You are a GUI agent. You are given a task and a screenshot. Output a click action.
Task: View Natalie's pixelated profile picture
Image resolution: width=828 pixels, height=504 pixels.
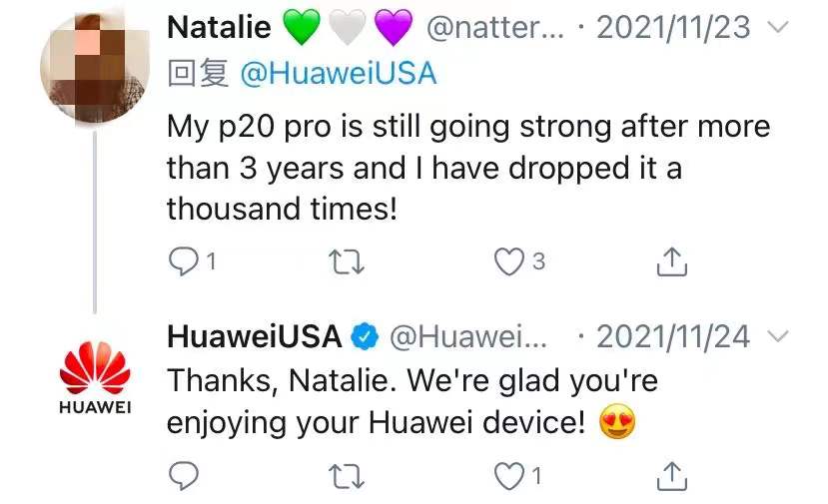95,68
